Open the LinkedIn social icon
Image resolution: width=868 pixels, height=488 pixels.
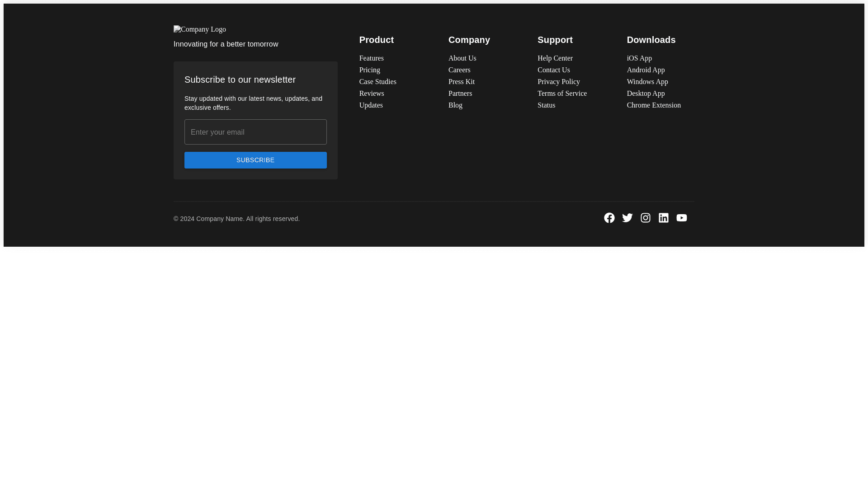(663, 218)
